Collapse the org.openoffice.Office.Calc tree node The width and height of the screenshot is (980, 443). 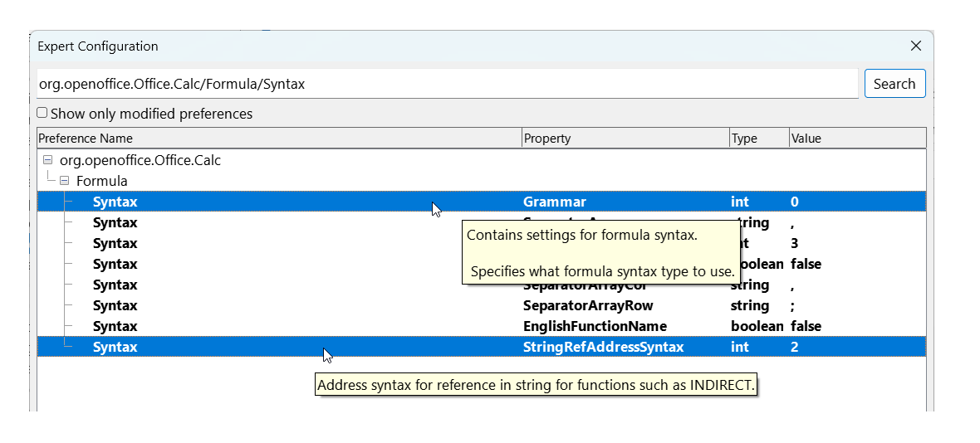pos(48,160)
